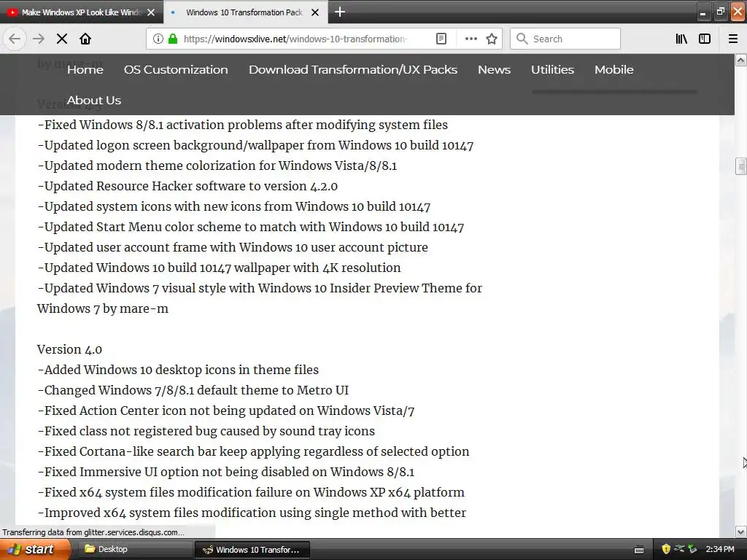This screenshot has width=747, height=560.
Task: Click line 'Fixed class not registered bug'
Action: (206, 432)
